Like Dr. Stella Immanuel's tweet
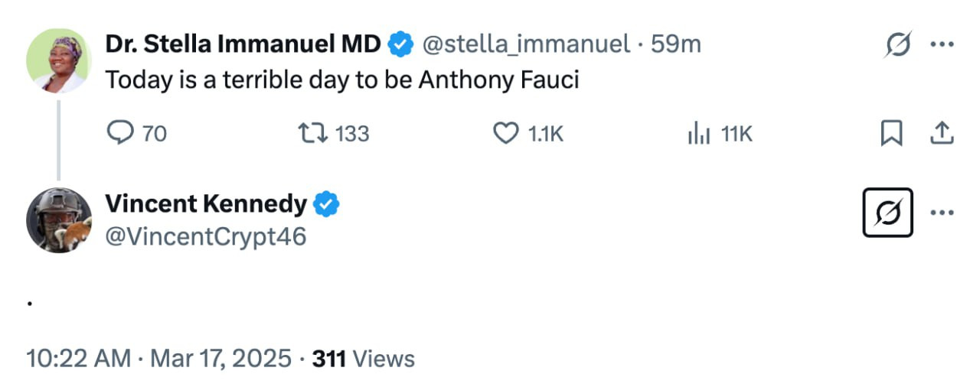Viewport: 980px width, 387px height. click(x=505, y=134)
